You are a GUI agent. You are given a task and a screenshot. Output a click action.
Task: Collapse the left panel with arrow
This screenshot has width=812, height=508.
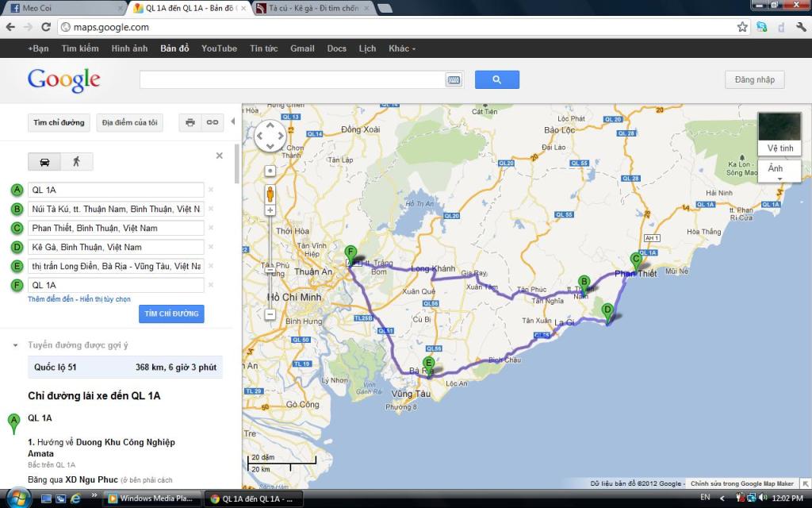pyautogui.click(x=233, y=121)
